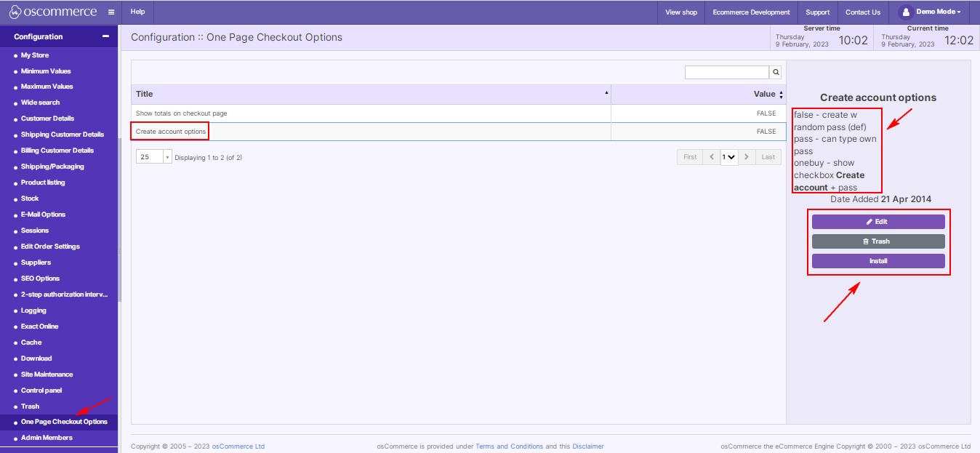Collapse the Configuration menu section
980x453 pixels.
tap(105, 36)
